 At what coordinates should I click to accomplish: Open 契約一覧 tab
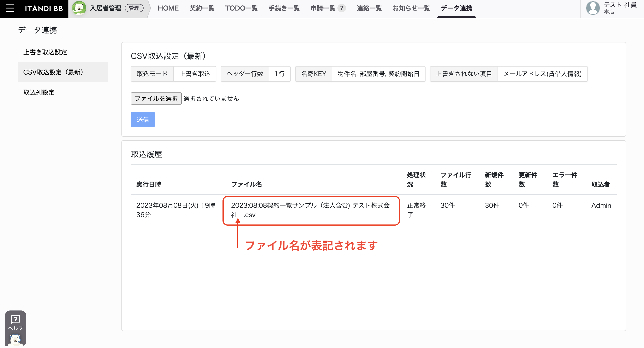coord(202,8)
